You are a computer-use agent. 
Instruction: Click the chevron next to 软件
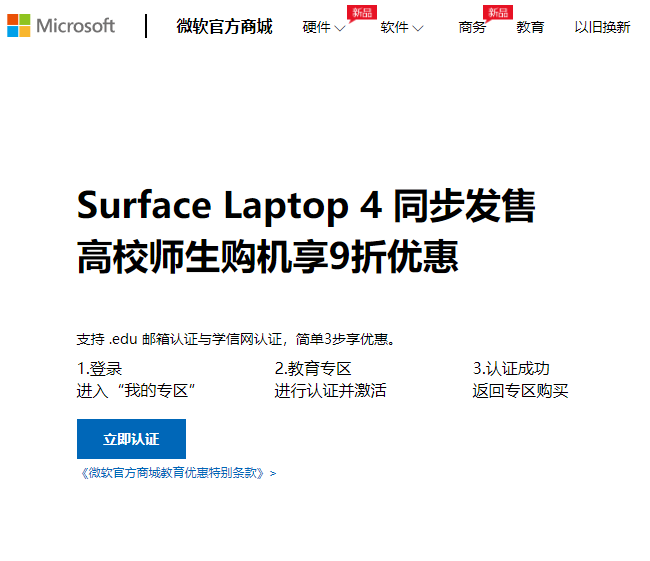(418, 28)
